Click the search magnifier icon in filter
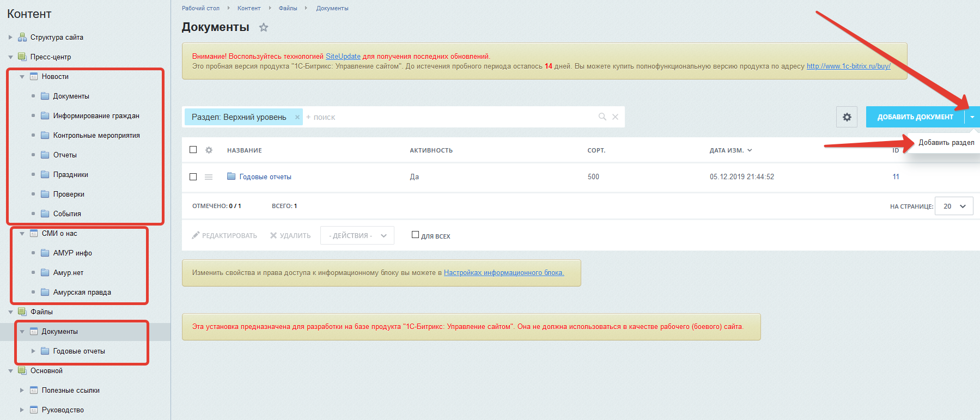The height and width of the screenshot is (420, 980). [602, 117]
